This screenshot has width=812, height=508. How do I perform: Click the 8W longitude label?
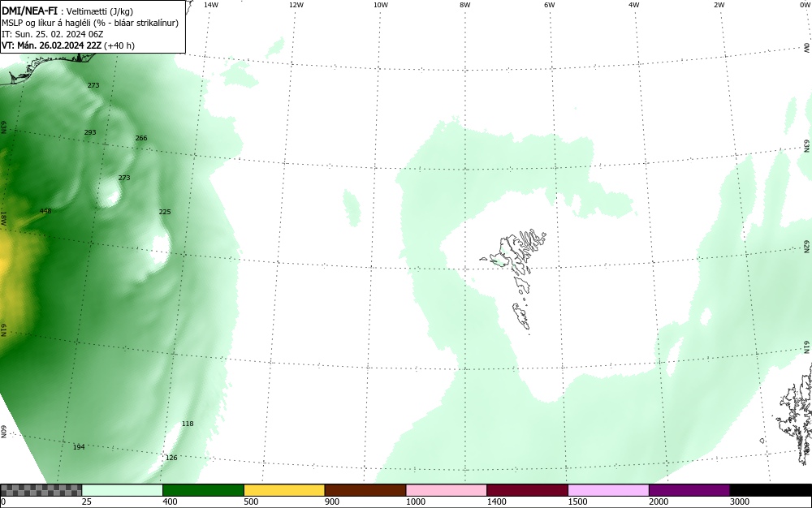coord(465,5)
